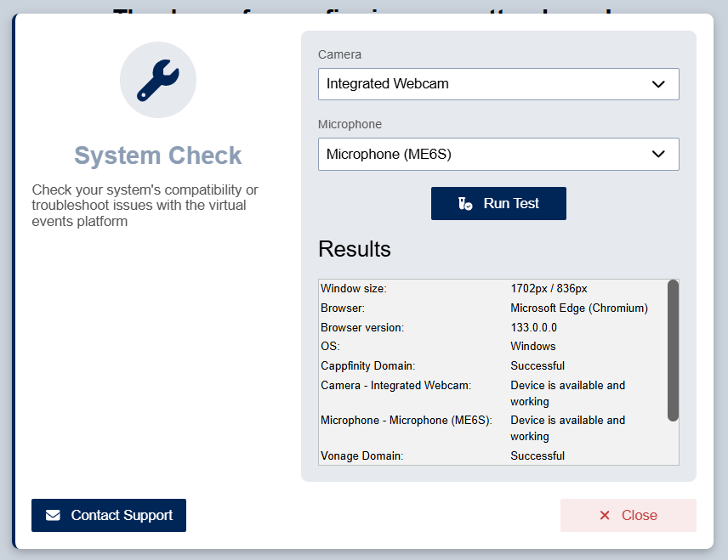Screen dimensions: 728x560
Task: Click the OS Windows result value
Action: pyautogui.click(x=532, y=347)
